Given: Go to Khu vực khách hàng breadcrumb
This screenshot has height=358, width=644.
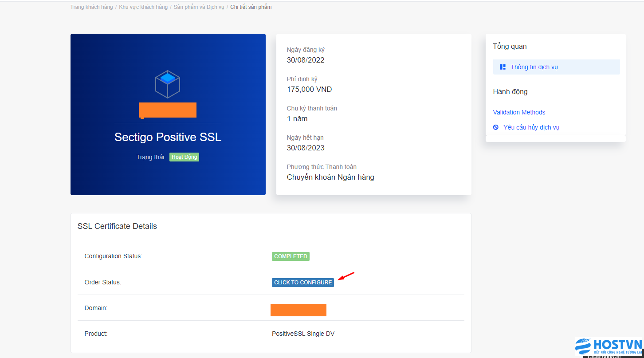Looking at the screenshot, I should coord(143,7).
